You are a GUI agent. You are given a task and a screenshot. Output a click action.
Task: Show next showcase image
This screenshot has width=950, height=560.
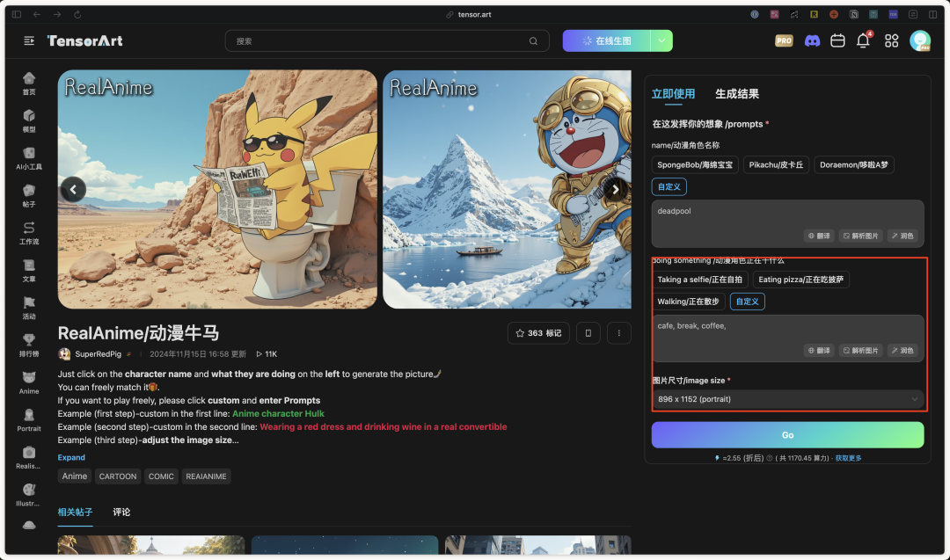coord(616,190)
